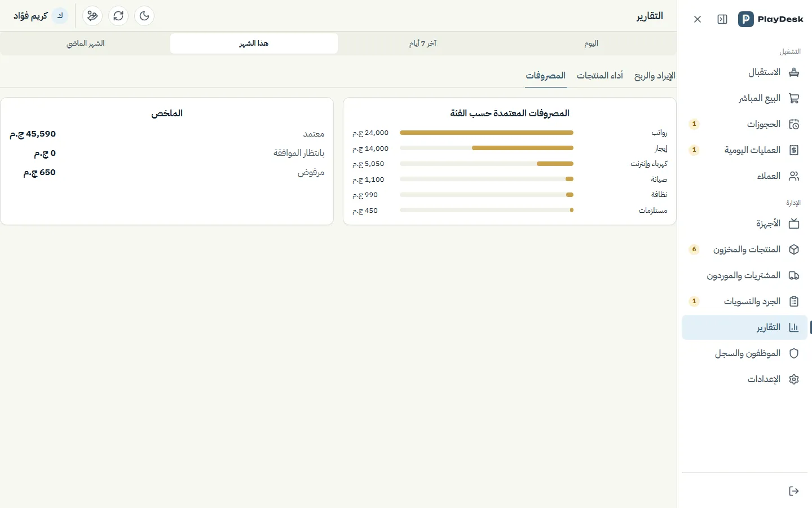Click the الملخص card title
Image resolution: width=812 pixels, height=508 pixels.
[x=167, y=113]
